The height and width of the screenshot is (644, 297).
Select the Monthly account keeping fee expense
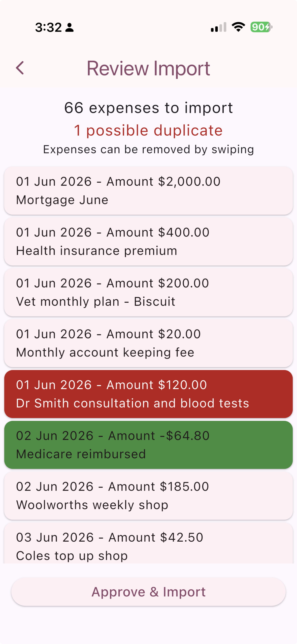[x=148, y=343]
